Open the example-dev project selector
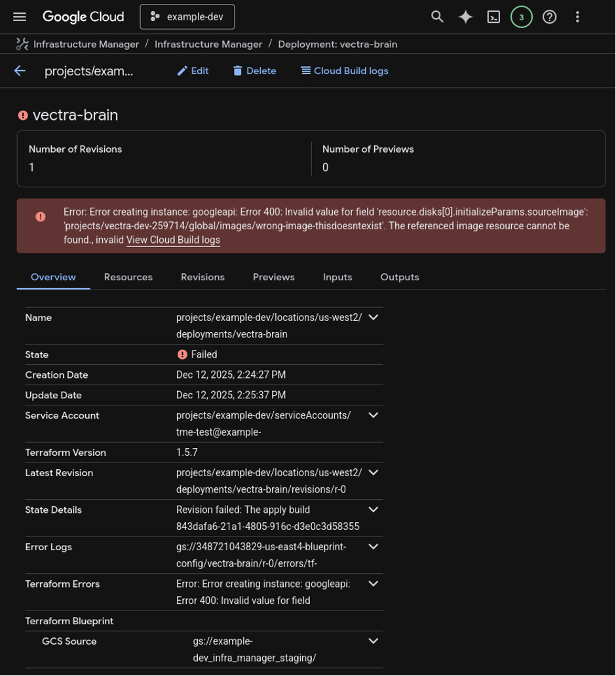The image size is (616, 676). 187,17
